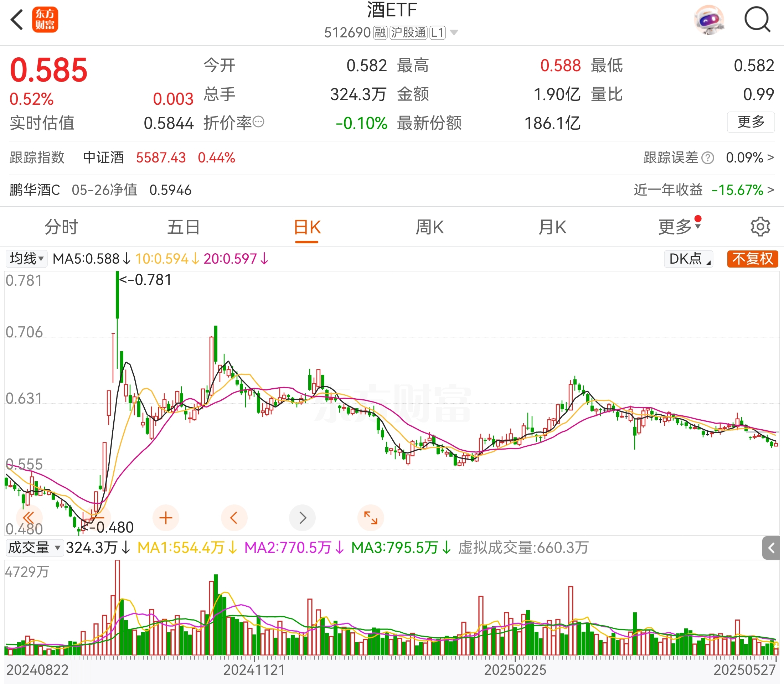The image size is (784, 684).
Task: Tap the back arrow icon
Action: click(17, 20)
